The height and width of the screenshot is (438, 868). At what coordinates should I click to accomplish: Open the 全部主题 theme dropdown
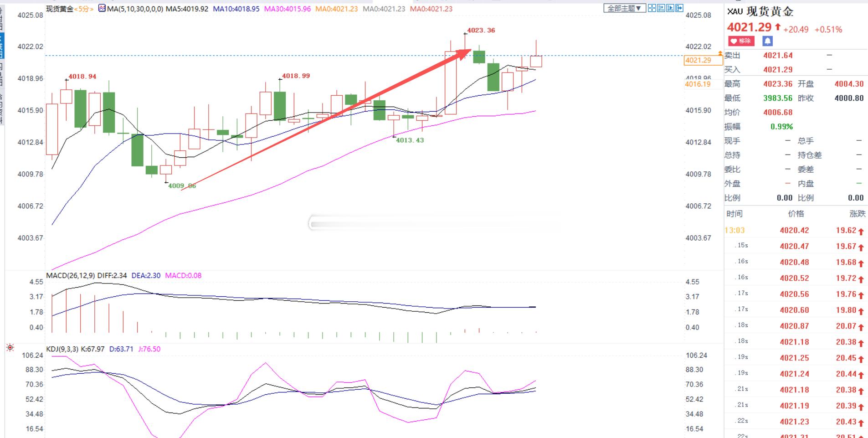pyautogui.click(x=624, y=8)
